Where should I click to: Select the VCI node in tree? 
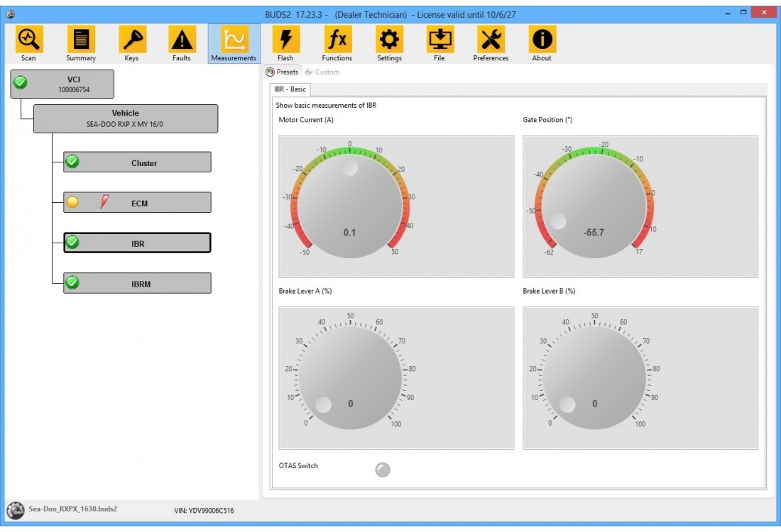[62, 84]
